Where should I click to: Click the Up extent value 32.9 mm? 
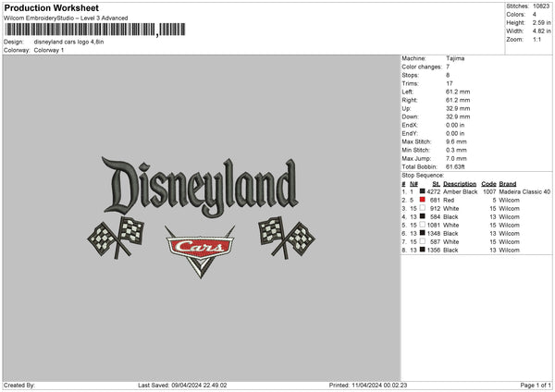click(x=458, y=108)
